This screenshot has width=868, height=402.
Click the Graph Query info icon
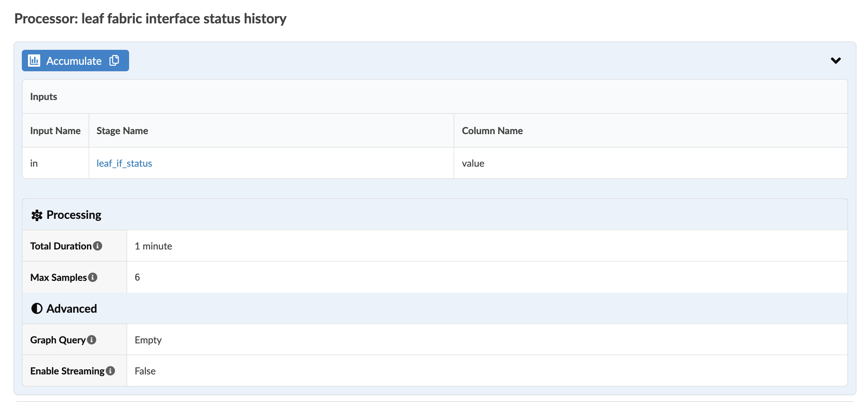pos(92,340)
